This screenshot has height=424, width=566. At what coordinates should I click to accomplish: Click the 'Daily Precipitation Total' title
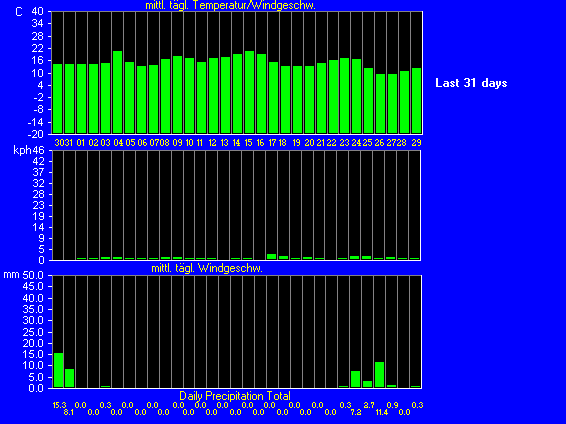coord(235,396)
